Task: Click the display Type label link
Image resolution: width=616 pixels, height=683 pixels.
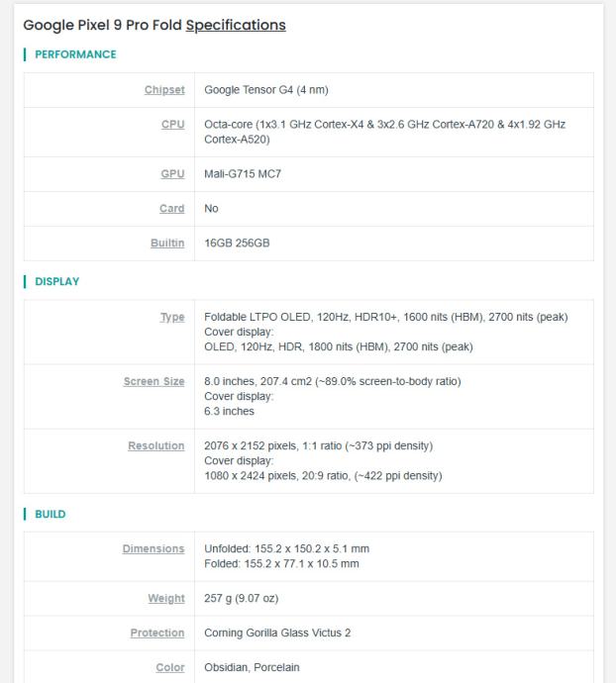Action: (171, 317)
